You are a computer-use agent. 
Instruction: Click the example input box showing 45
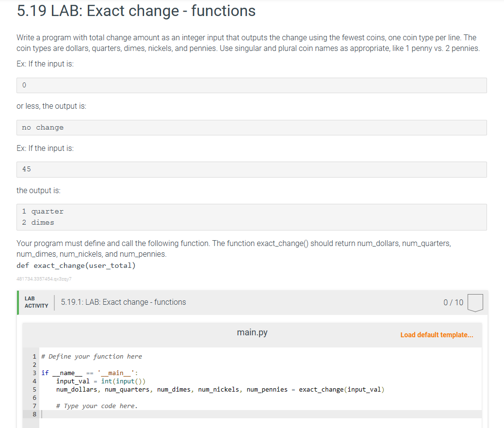click(x=251, y=169)
